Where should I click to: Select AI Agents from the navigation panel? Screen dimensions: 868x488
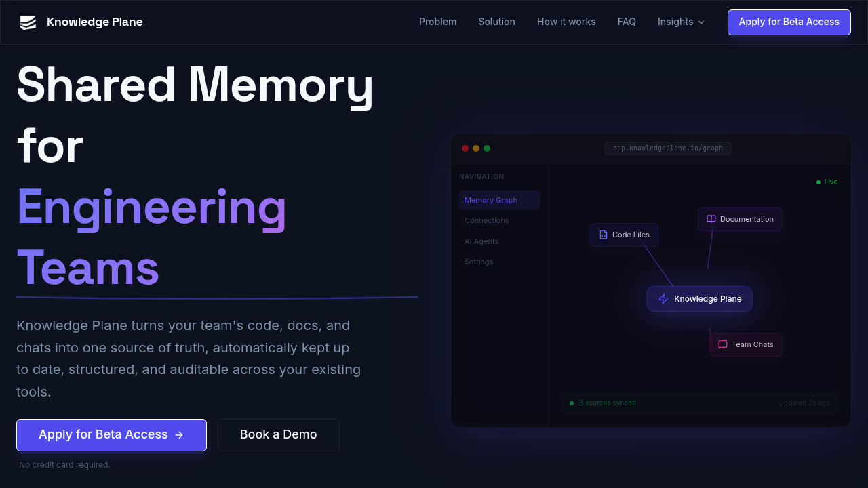click(x=481, y=241)
